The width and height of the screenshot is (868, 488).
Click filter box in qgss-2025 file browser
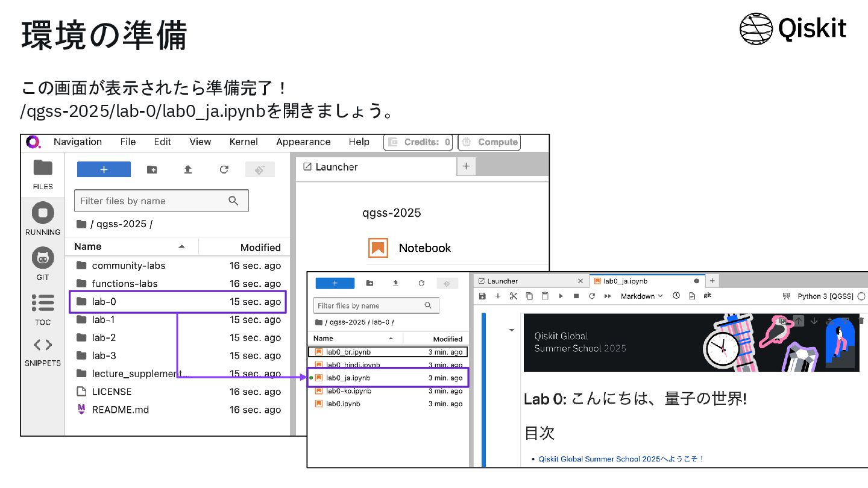(x=161, y=201)
